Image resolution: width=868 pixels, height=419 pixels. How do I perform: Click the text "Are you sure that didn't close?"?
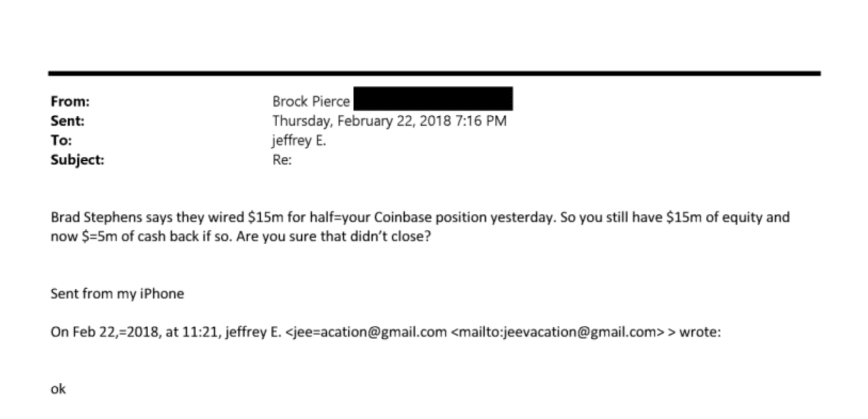point(333,236)
